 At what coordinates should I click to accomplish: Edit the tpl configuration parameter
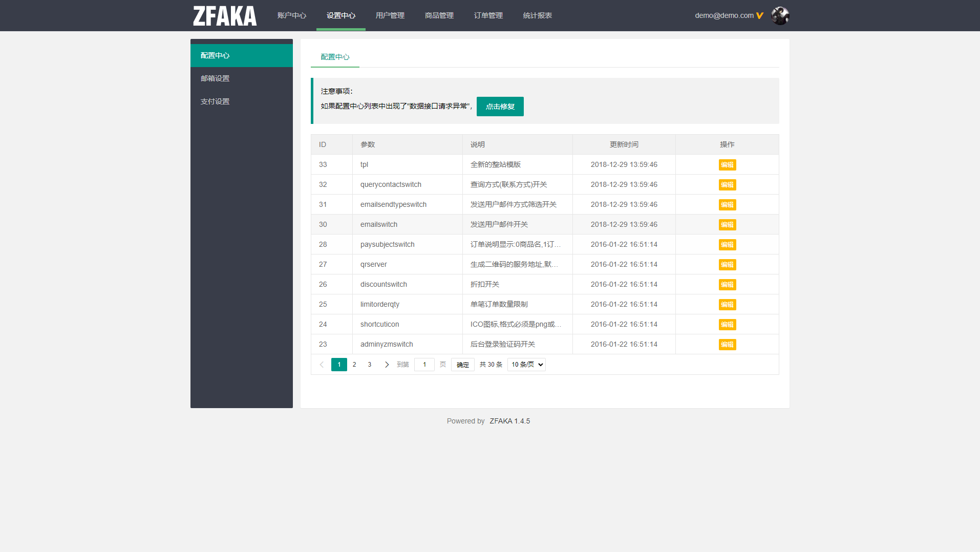[727, 164]
